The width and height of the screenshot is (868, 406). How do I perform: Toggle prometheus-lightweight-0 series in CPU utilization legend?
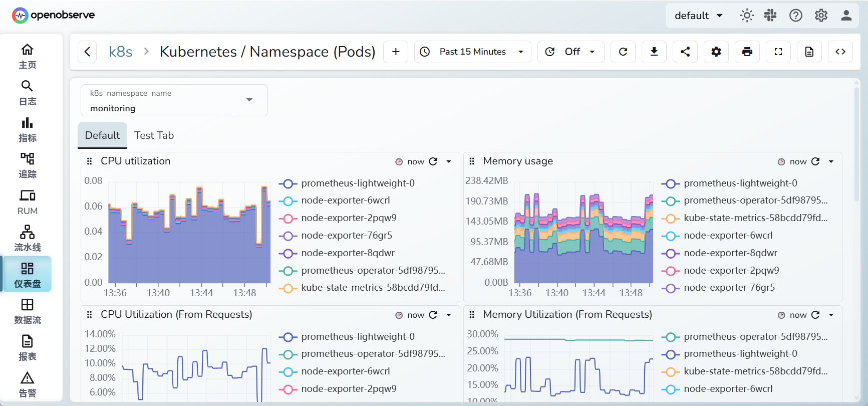point(358,183)
